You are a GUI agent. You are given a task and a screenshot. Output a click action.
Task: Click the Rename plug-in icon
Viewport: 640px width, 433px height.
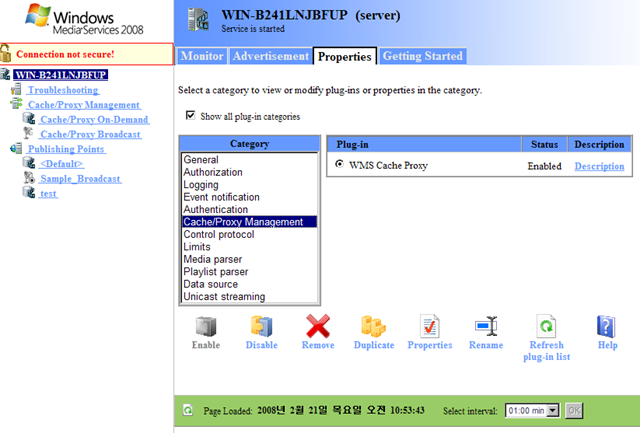(486, 326)
